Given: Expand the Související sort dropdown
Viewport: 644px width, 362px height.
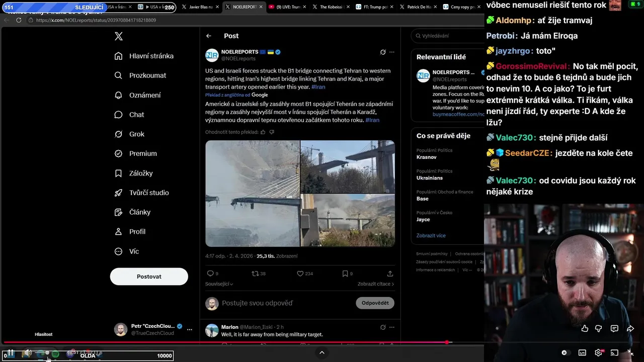Looking at the screenshot, I should [x=219, y=284].
